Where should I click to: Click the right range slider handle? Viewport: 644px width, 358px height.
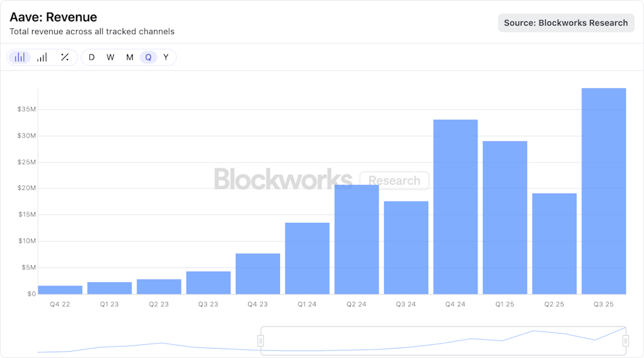(x=626, y=340)
